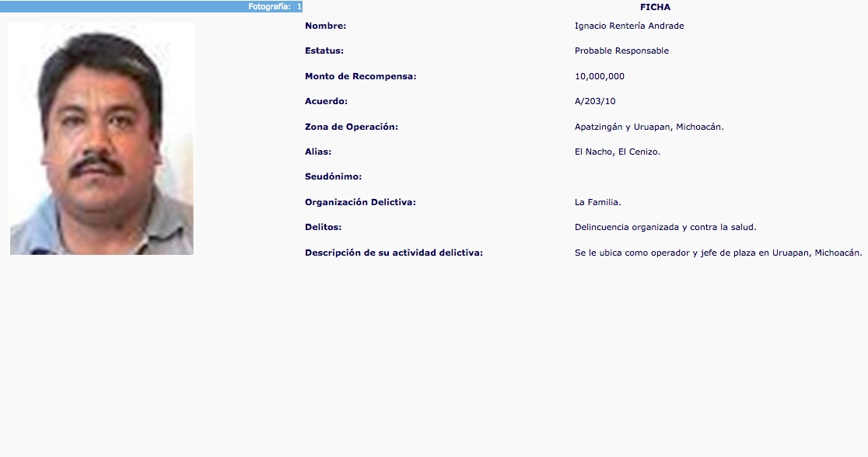The width and height of the screenshot is (868, 457).
Task: Click the 'Monto de Recompensa:' label
Action: click(361, 76)
